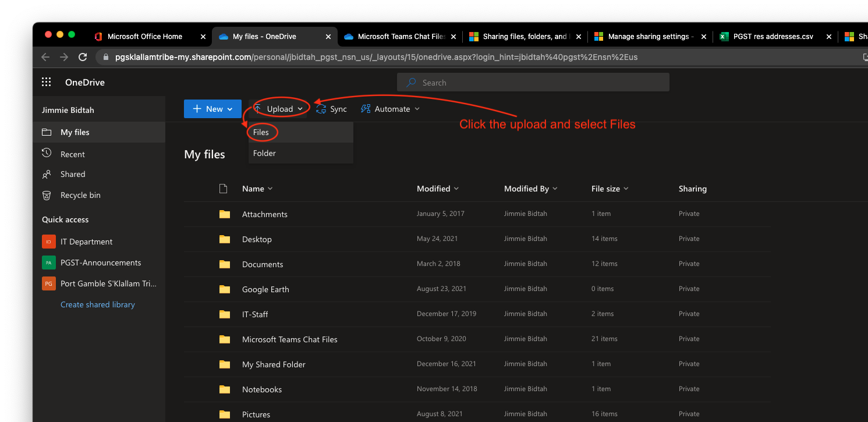868x422 pixels.
Task: Close the My files - OneDrive tab
Action: point(328,36)
